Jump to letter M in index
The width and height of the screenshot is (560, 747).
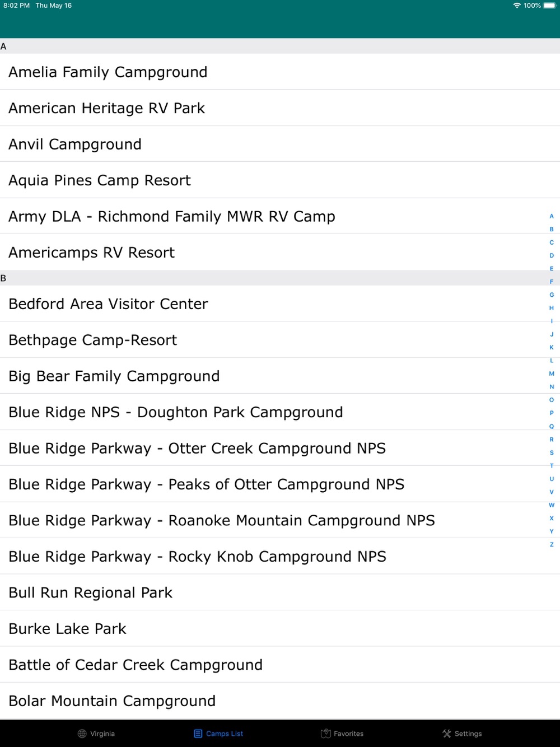tap(552, 373)
